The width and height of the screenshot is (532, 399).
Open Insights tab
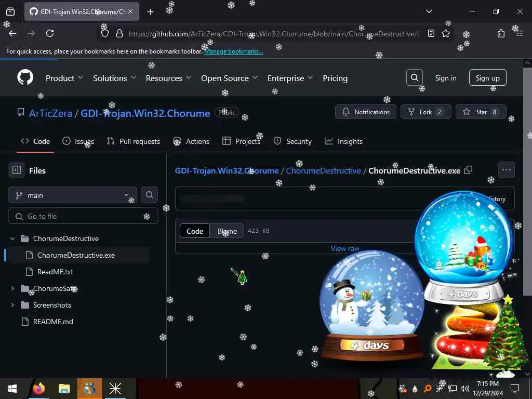tap(343, 141)
